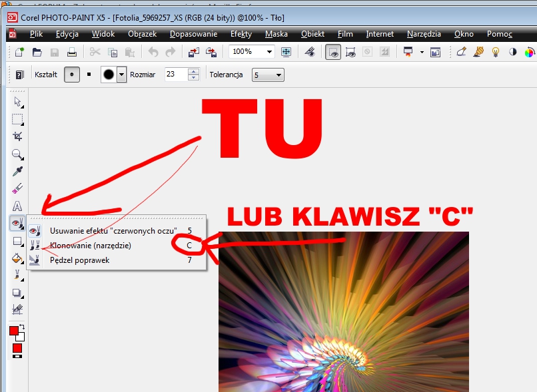Expand the Tolerancja dropdown
Viewport: 537px width, 392px height.
277,75
